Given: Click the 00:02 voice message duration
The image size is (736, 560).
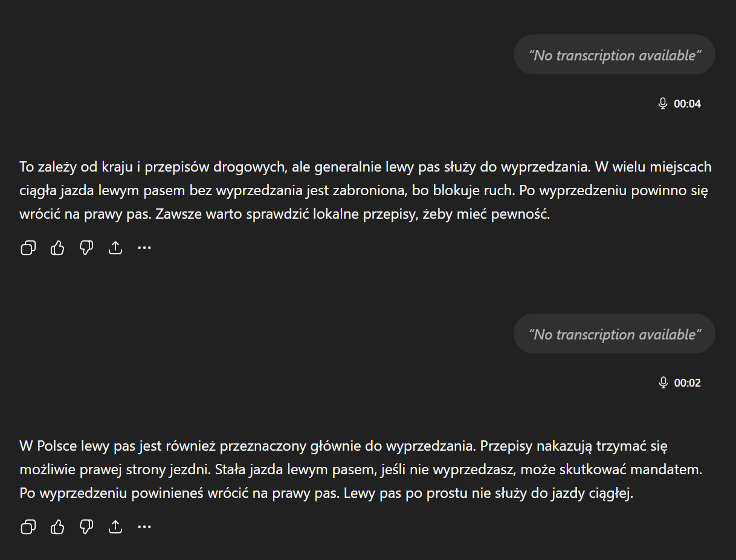Looking at the screenshot, I should pos(687,383).
